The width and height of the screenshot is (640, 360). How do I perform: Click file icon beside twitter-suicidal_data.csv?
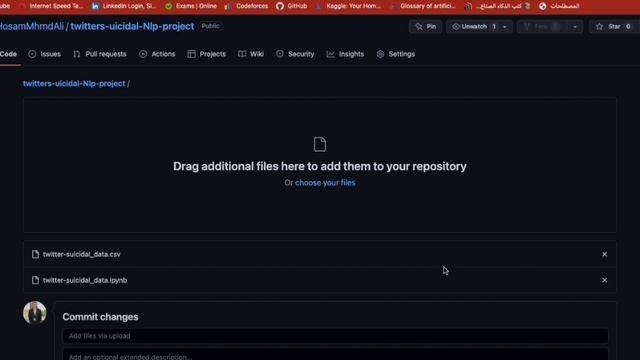pyautogui.click(x=36, y=254)
